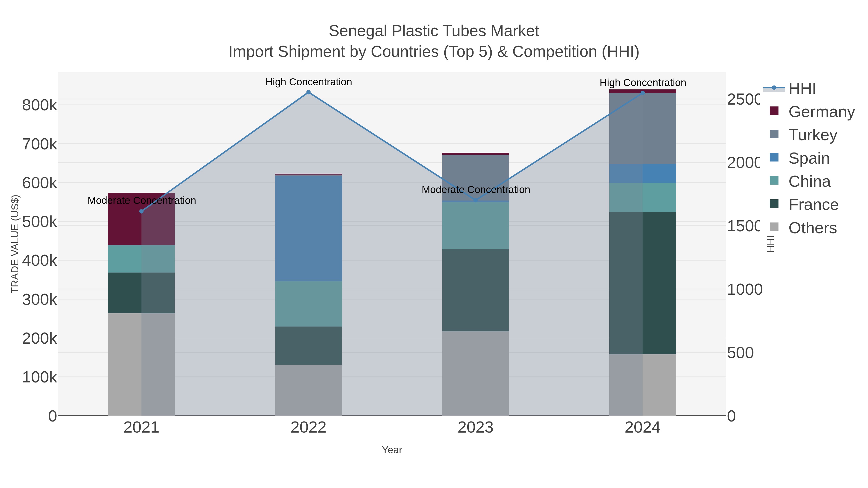This screenshot has height=488, width=868.
Task: Toggle the HHI legend entry
Action: pos(789,89)
